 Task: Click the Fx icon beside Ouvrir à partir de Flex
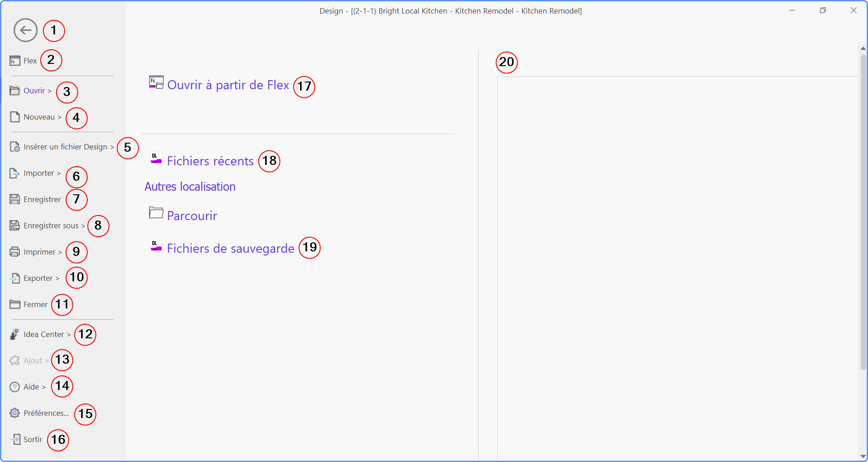156,82
